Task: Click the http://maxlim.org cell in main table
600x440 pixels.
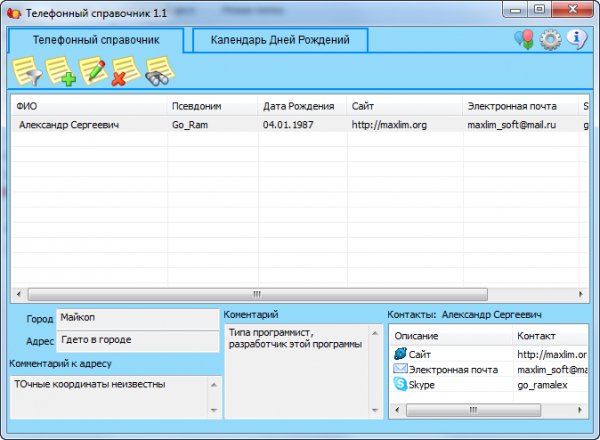Action: pos(389,125)
